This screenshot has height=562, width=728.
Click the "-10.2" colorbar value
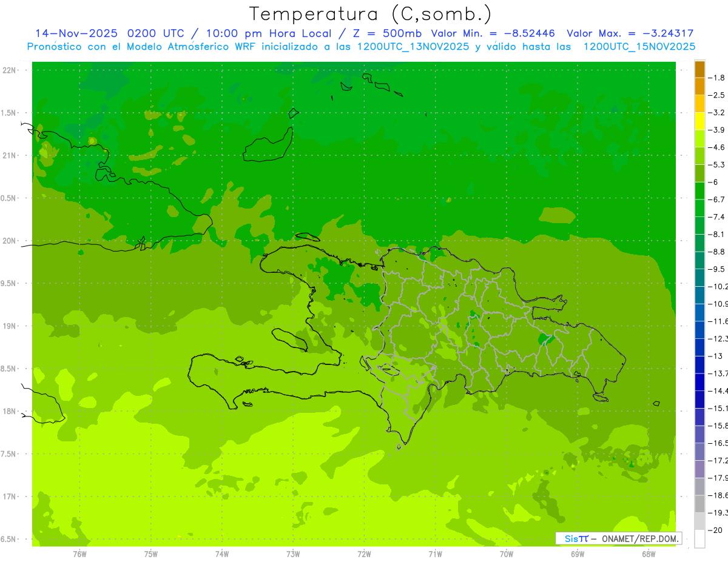pos(718,287)
